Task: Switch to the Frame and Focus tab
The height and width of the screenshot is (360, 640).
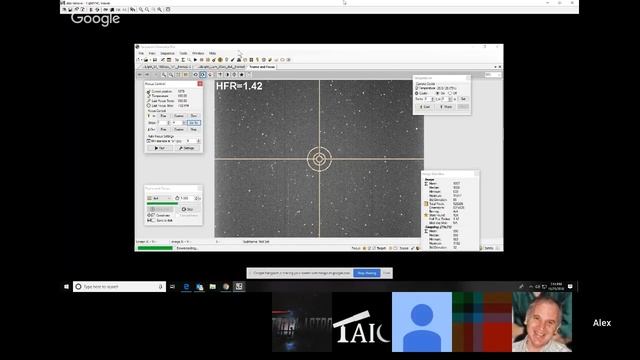Action: 262,67
